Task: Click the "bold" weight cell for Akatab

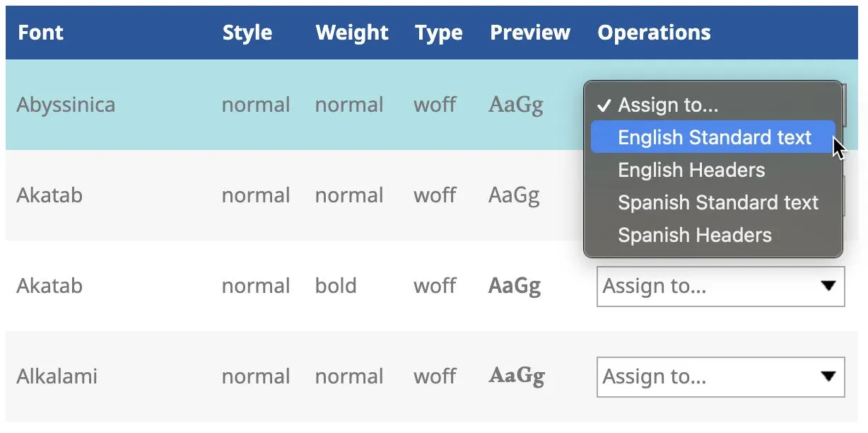Action: [336, 286]
